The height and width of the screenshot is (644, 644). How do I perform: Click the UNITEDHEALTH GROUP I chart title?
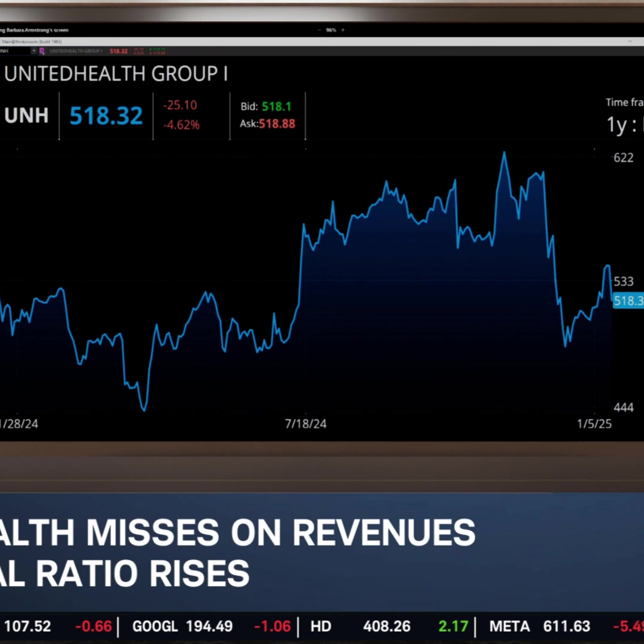coord(116,74)
